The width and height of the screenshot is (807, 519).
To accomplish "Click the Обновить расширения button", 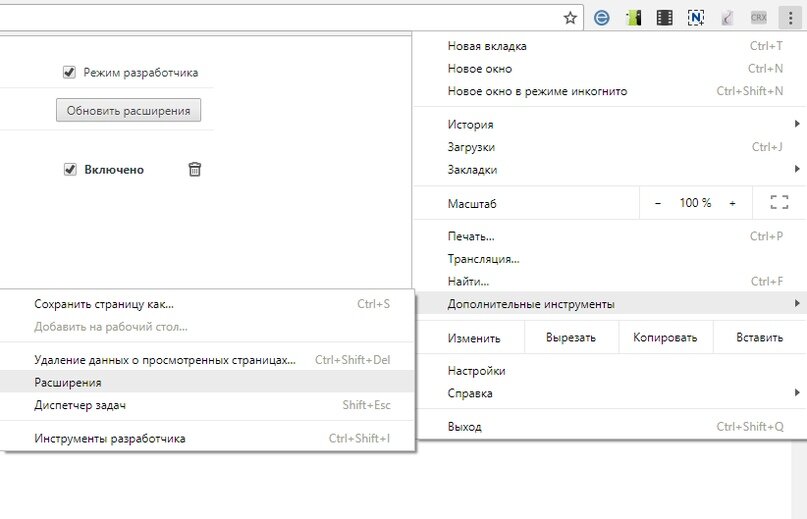I will (x=129, y=110).
